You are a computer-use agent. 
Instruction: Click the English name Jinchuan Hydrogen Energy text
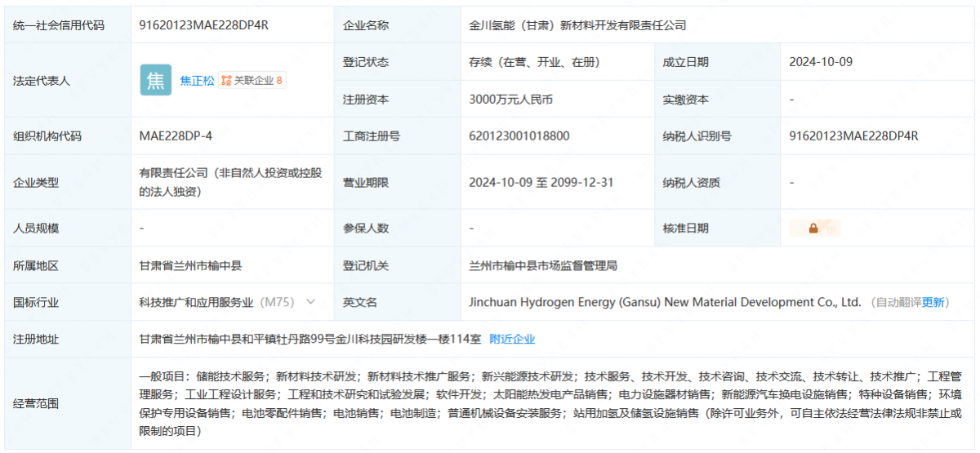tap(664, 302)
